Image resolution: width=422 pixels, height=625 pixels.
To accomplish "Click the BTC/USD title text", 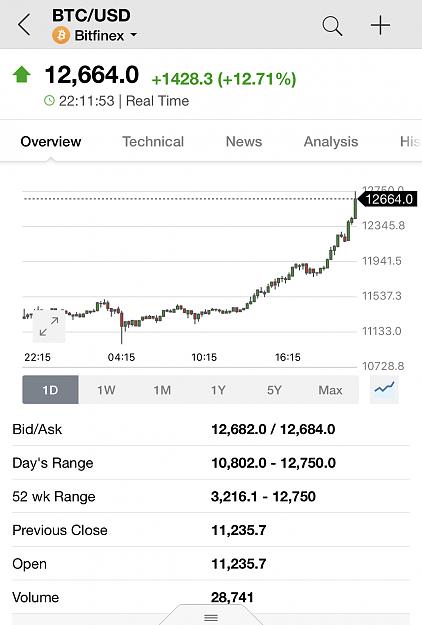I will (91, 16).
